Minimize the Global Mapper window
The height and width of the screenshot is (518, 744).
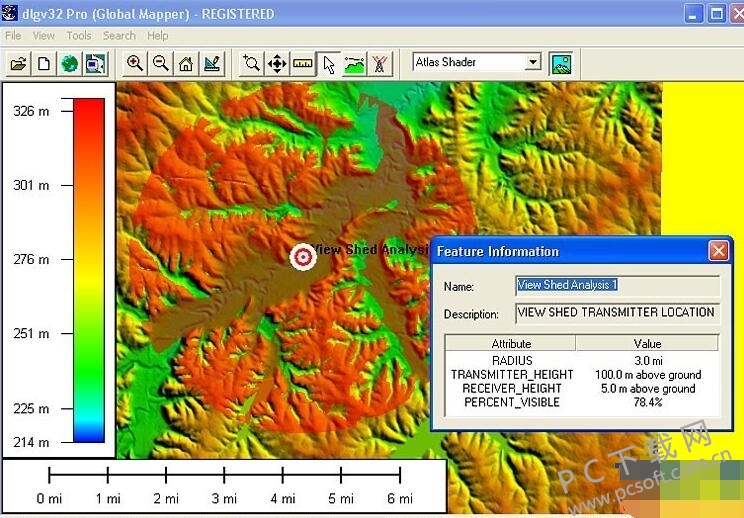(694, 14)
